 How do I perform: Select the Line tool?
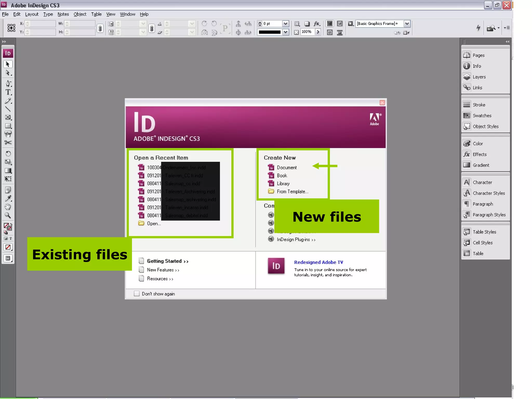[8, 109]
